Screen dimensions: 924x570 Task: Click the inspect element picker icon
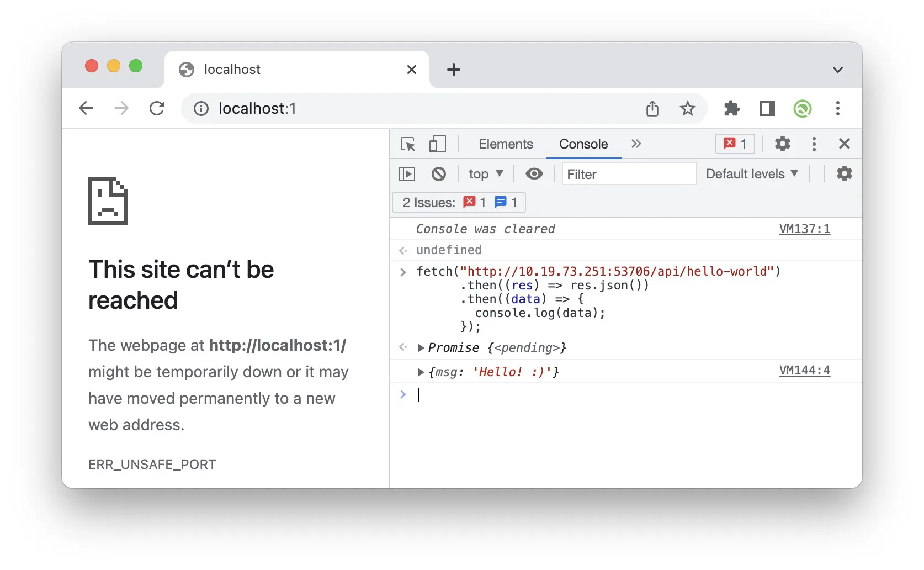coord(408,144)
